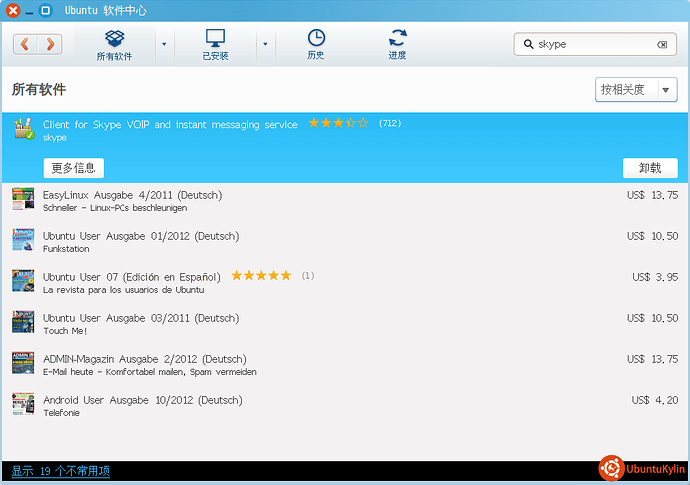
Task: Click the 显示 19 个不常用项 link
Action: (x=61, y=471)
